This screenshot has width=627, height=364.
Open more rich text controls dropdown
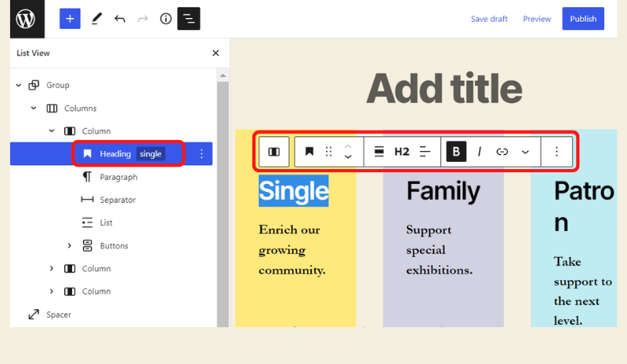tap(525, 152)
